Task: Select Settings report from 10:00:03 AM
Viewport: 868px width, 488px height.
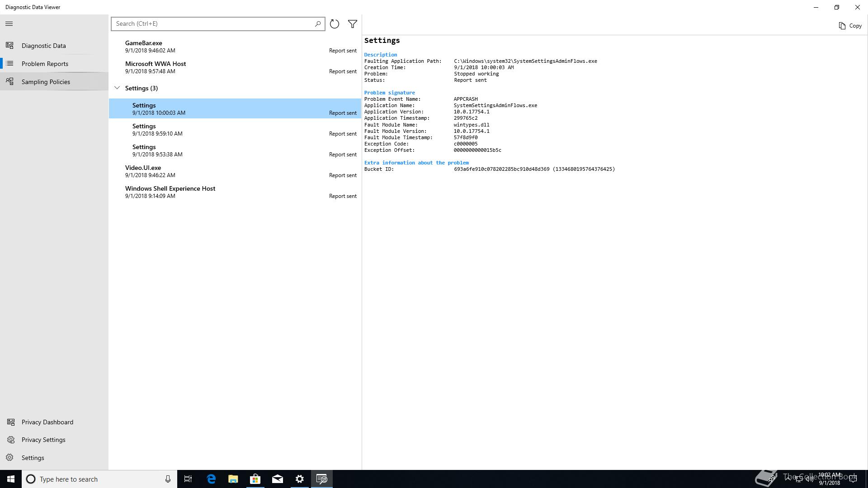Action: (x=235, y=108)
